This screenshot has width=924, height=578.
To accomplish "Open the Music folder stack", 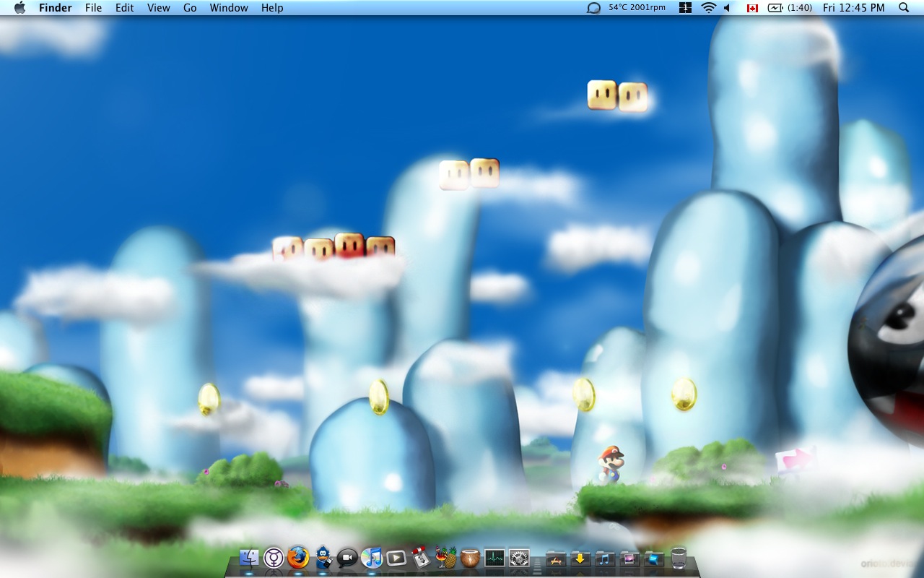I will 605,558.
